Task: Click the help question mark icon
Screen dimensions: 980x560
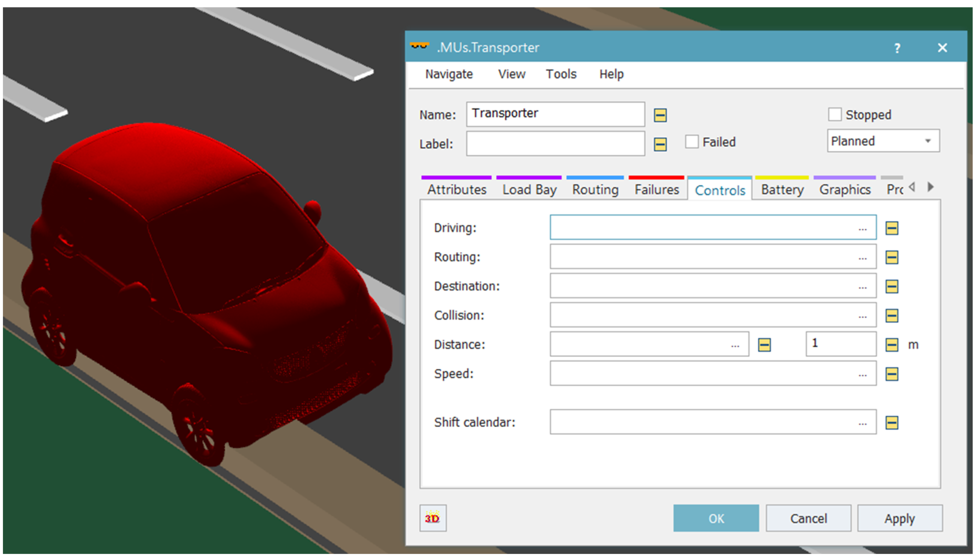Action: (897, 48)
